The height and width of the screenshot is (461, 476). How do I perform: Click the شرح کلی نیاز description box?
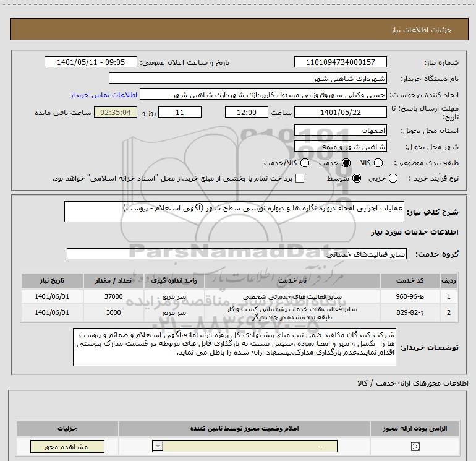point(234,212)
